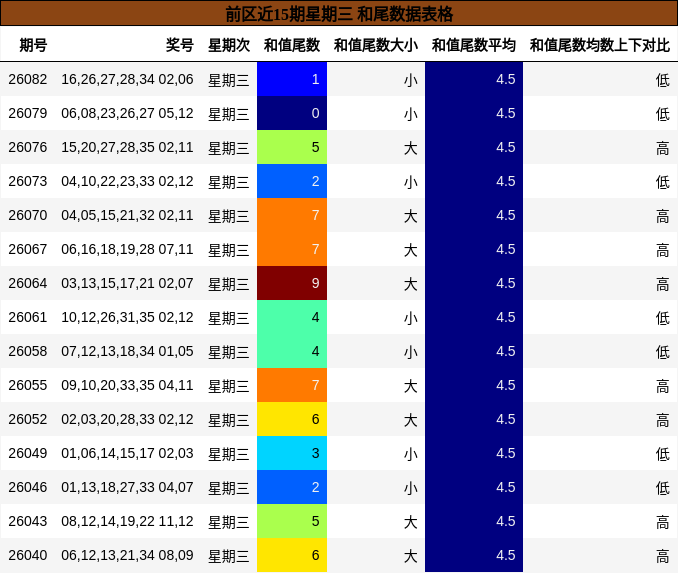Click the mint tail cell 4 in row 26058
Image resolution: width=678 pixels, height=573 pixels.
pos(292,351)
